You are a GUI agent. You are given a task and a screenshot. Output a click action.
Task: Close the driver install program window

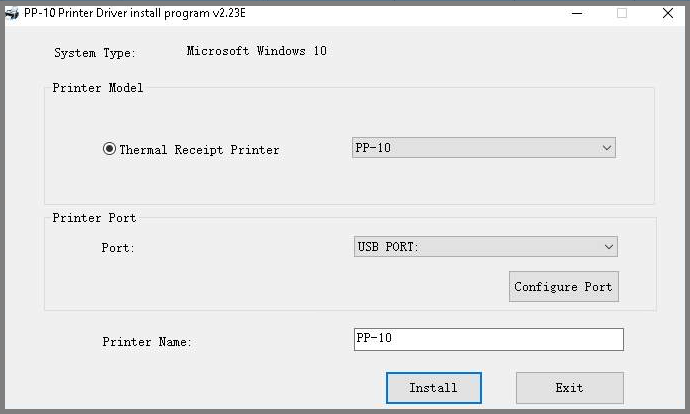[667, 13]
